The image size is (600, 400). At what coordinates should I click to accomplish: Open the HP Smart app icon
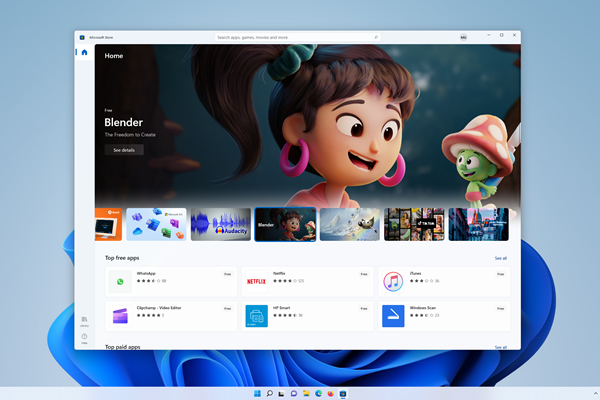coord(256,316)
